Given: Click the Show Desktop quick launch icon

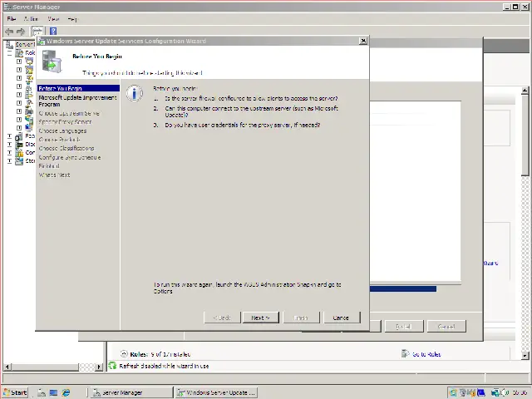Looking at the screenshot, I should coord(53,392).
